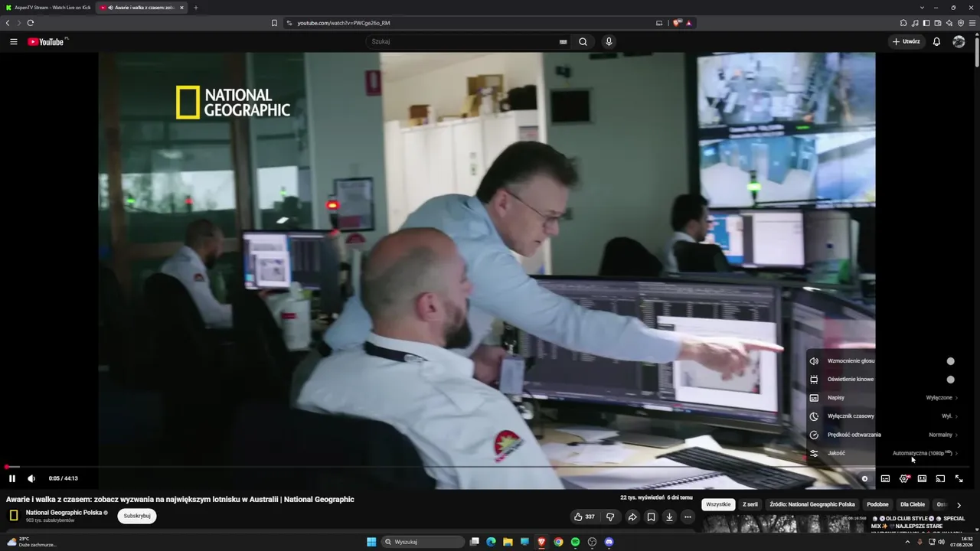Open more actions ellipsis under video
Screen dimensions: 980x551
pyautogui.click(x=688, y=517)
